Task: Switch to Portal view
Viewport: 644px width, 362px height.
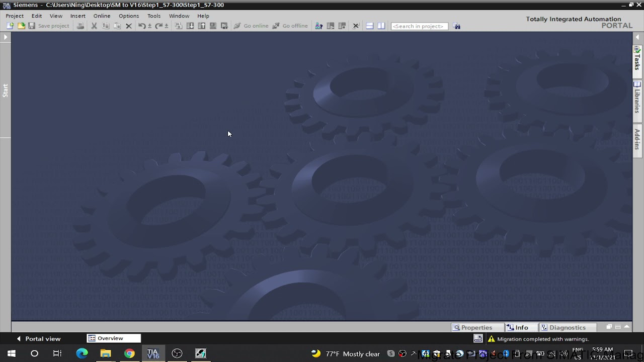Action: point(38,339)
